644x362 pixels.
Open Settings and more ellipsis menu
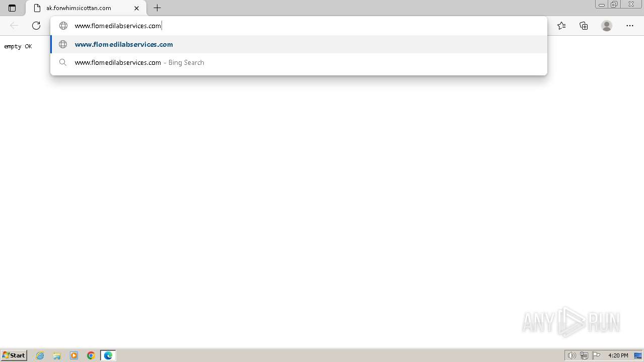(630, 26)
